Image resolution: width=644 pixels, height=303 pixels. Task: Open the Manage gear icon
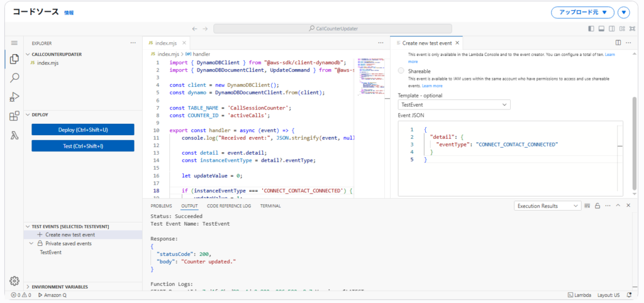(14, 280)
